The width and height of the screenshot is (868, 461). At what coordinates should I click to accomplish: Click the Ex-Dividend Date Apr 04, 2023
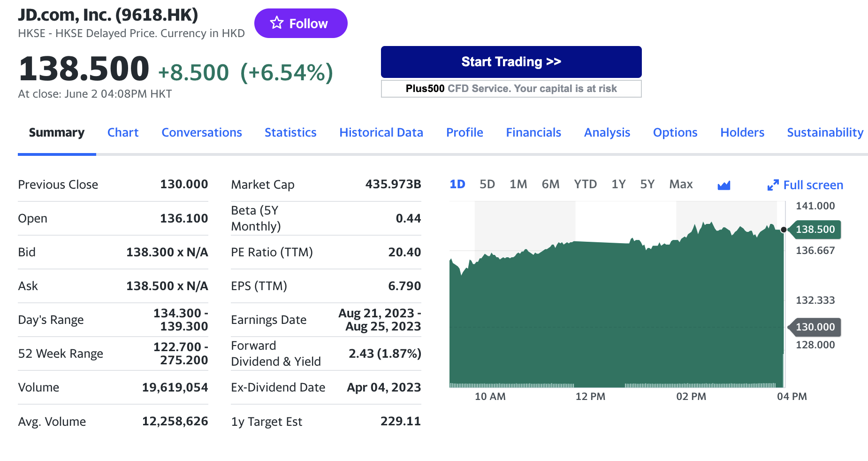384,387
